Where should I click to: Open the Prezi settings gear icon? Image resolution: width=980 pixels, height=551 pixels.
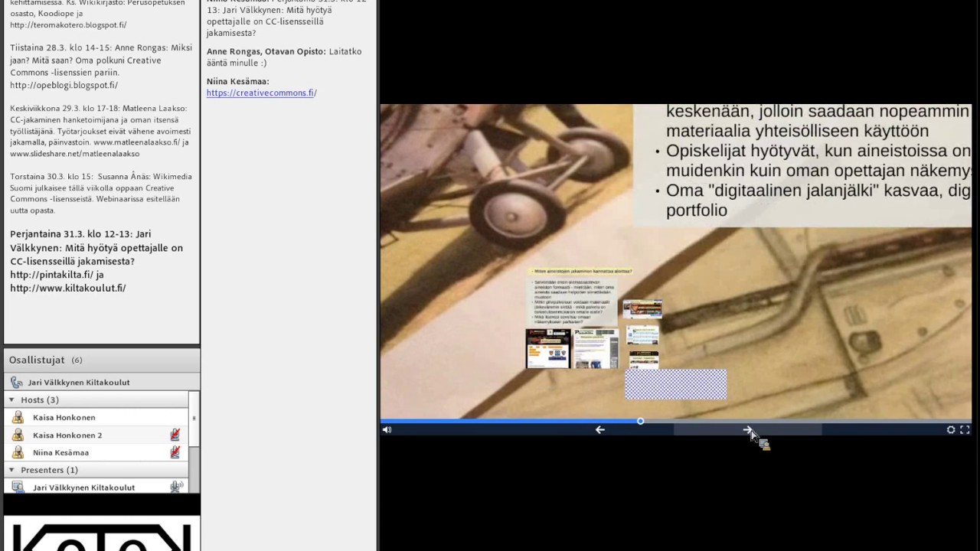click(951, 430)
